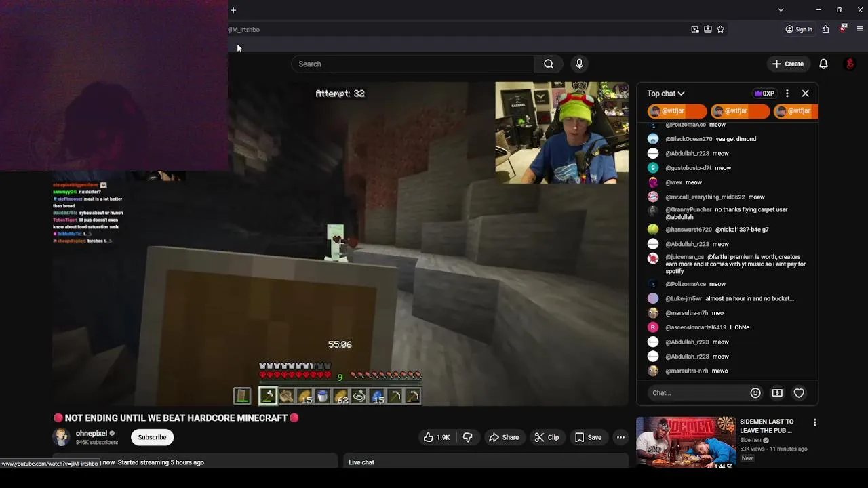The height and width of the screenshot is (488, 868).
Task: Click the Minecraft stream video player
Action: tap(340, 244)
